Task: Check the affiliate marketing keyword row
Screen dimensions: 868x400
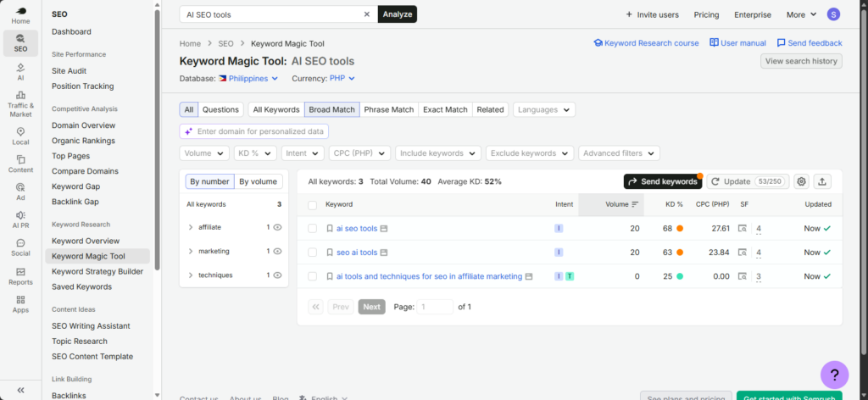Action: coord(312,276)
